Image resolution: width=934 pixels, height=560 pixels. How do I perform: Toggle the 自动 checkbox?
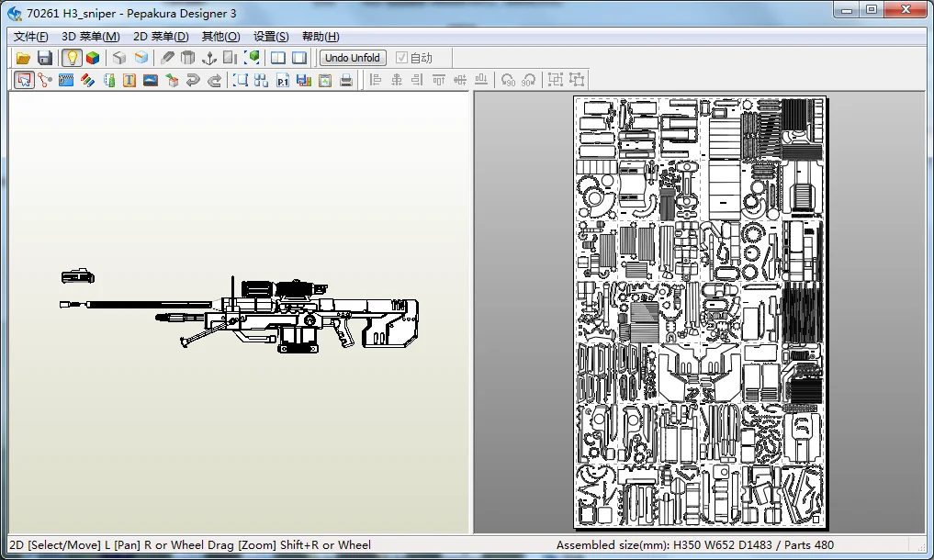[401, 58]
